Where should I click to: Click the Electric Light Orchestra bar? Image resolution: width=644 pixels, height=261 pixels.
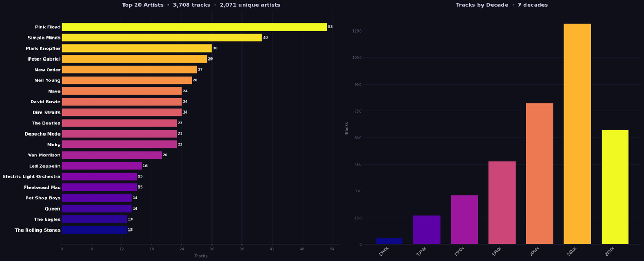tap(99, 176)
